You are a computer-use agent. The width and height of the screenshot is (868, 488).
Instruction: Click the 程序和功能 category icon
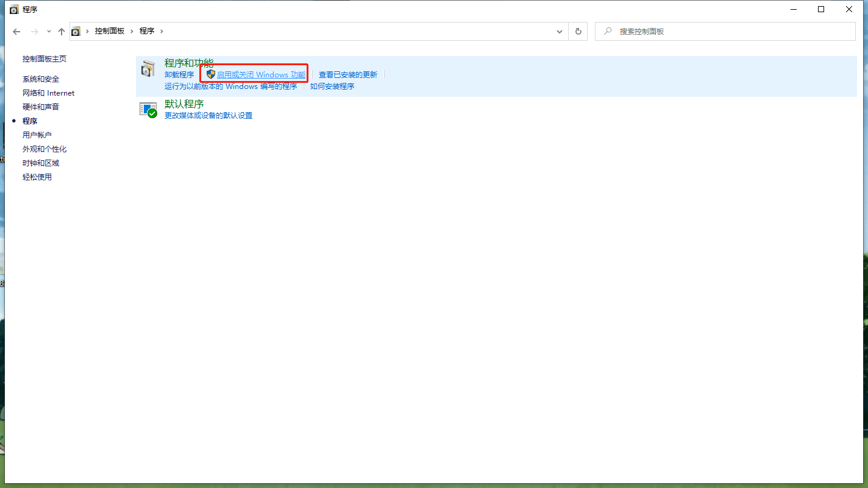[148, 69]
